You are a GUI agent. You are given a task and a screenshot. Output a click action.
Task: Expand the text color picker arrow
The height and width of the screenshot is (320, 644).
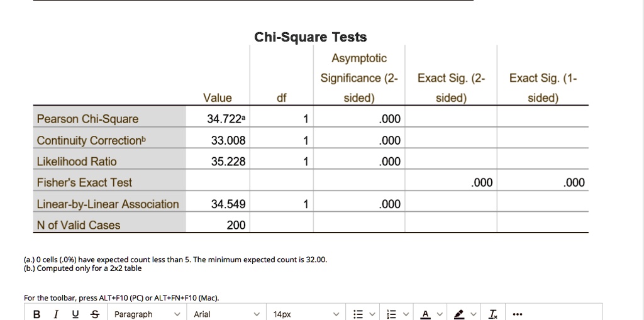(x=440, y=314)
